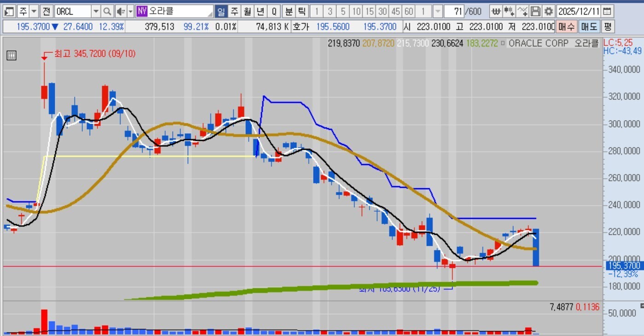Click the custom interval box showing 1 before dropdown
The width and height of the screenshot is (644, 336).
tap(424, 11)
